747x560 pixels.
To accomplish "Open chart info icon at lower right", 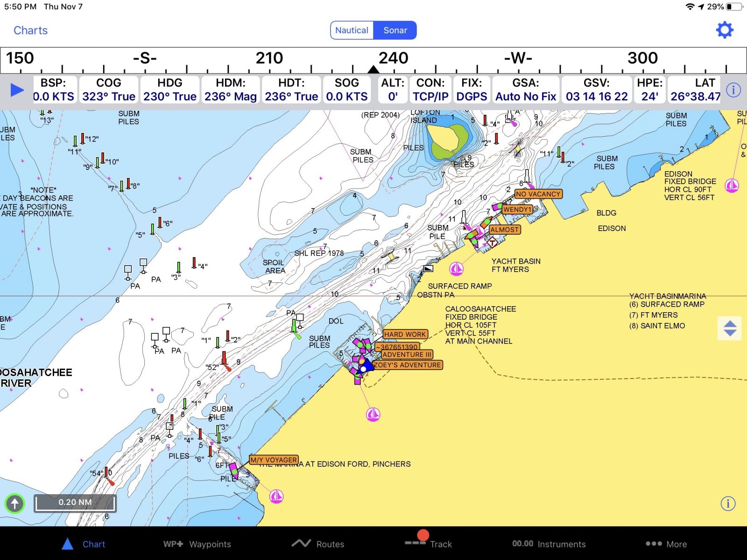I will coord(728,504).
